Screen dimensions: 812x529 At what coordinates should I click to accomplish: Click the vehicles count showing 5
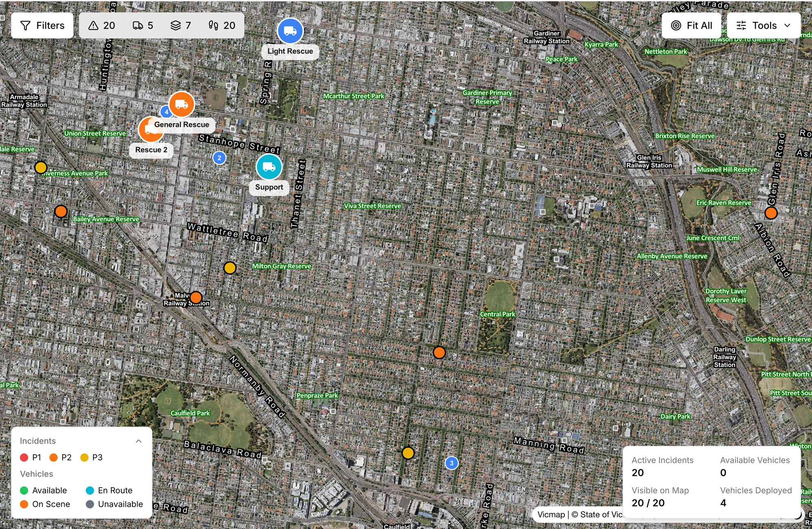point(143,26)
